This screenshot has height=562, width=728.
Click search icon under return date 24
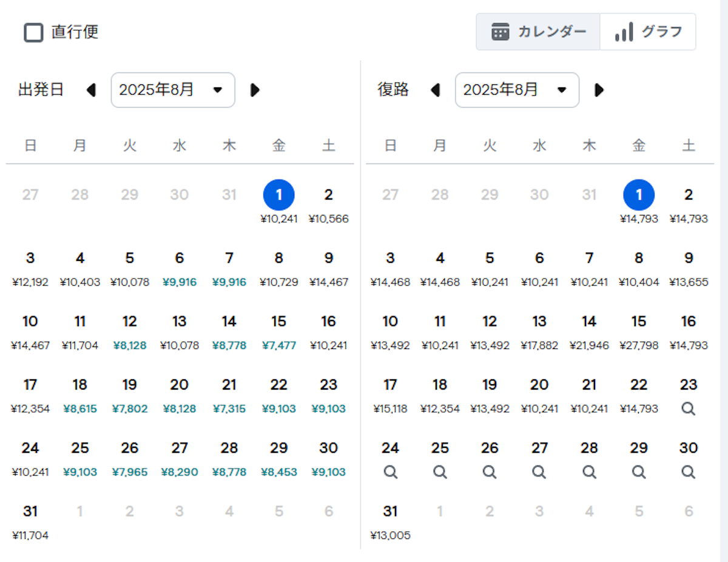[x=390, y=472]
